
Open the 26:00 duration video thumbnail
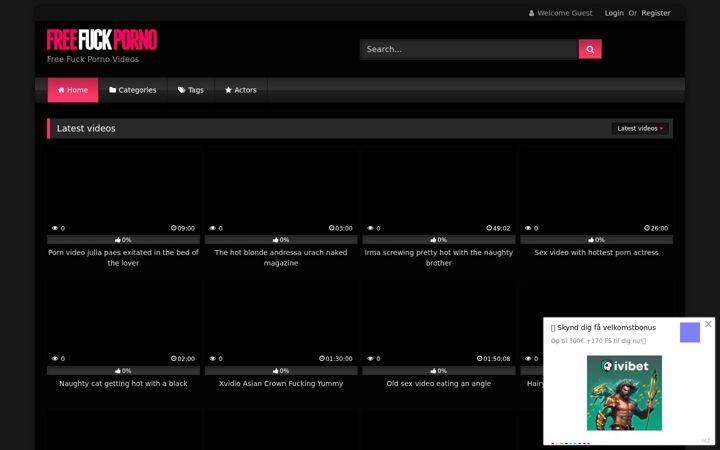596,191
